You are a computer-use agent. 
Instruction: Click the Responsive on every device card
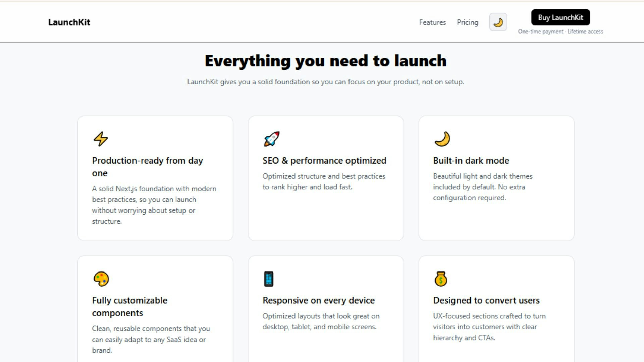coord(326,308)
